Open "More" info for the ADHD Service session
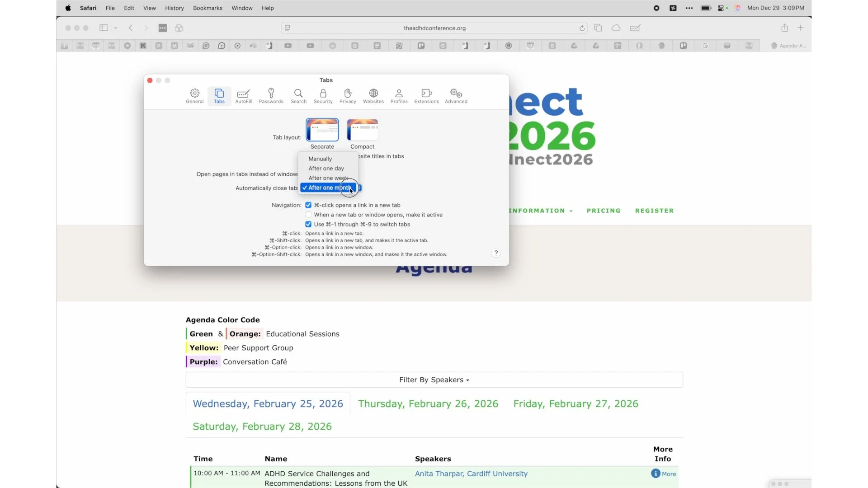 pos(663,474)
